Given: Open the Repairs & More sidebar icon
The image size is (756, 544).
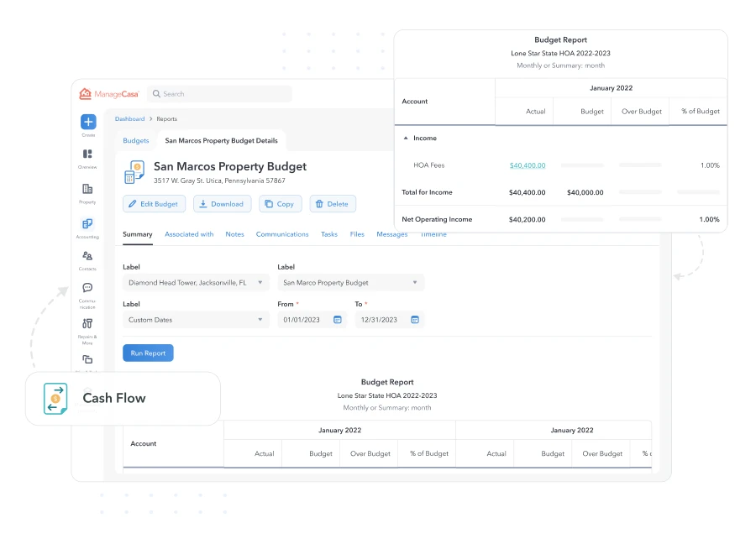Looking at the screenshot, I should click(87, 323).
